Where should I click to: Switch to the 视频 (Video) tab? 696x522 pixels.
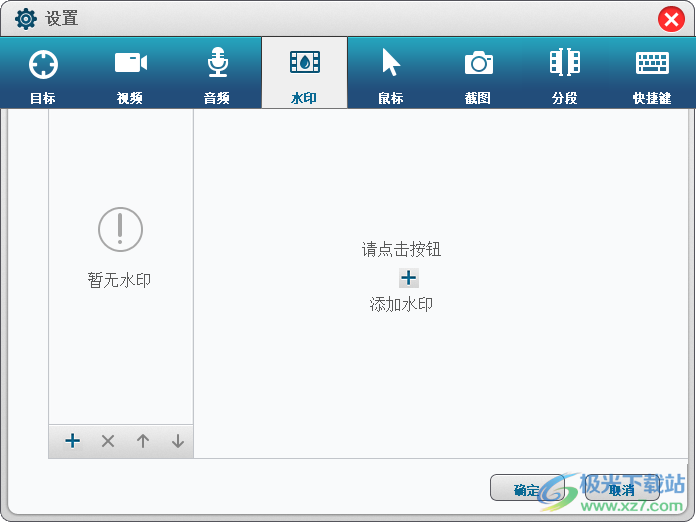[x=130, y=73]
